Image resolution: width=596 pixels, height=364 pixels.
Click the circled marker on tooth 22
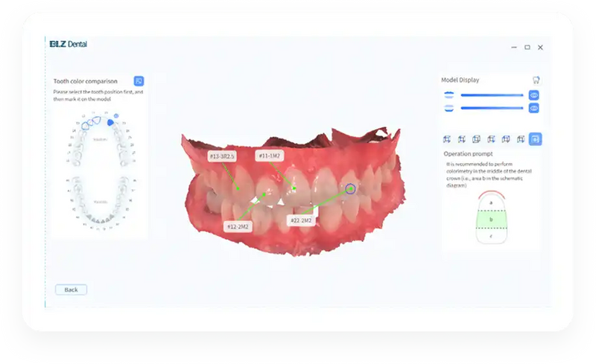pos(350,188)
